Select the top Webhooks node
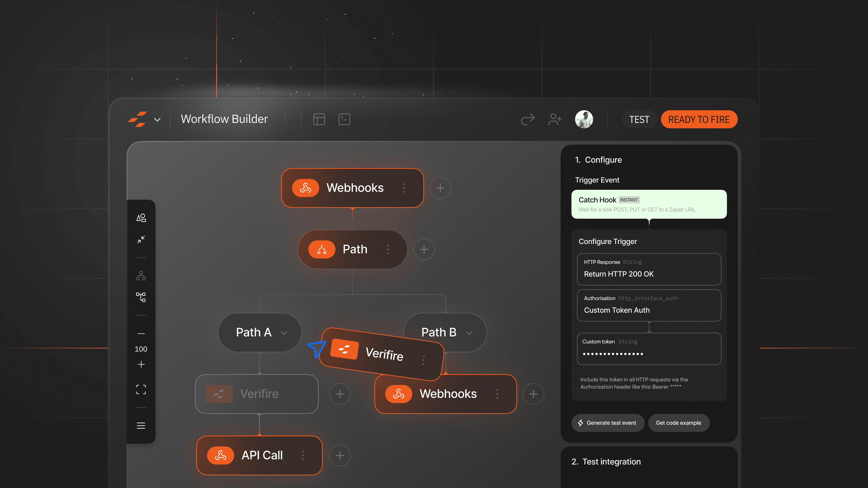Screen dimensions: 868x488 352,188
